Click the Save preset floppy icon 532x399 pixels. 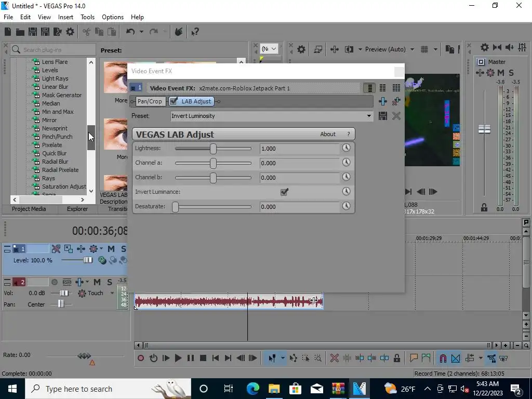[383, 116]
